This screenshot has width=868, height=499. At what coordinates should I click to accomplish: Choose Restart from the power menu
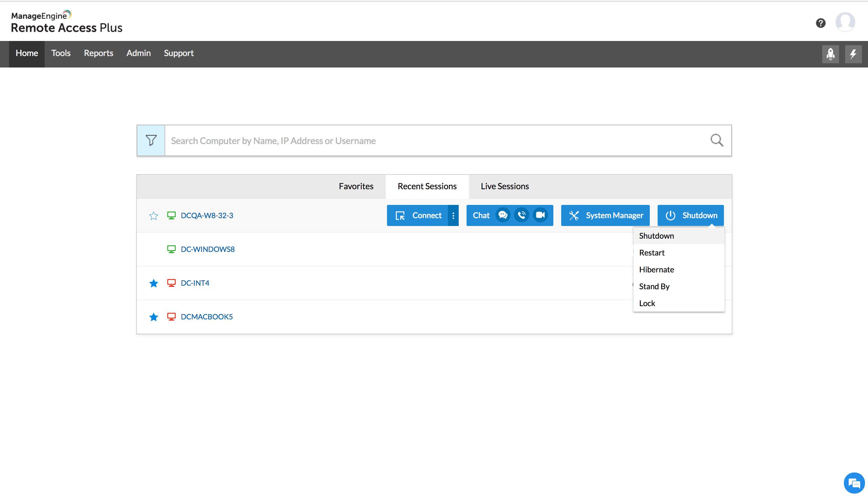pos(652,253)
